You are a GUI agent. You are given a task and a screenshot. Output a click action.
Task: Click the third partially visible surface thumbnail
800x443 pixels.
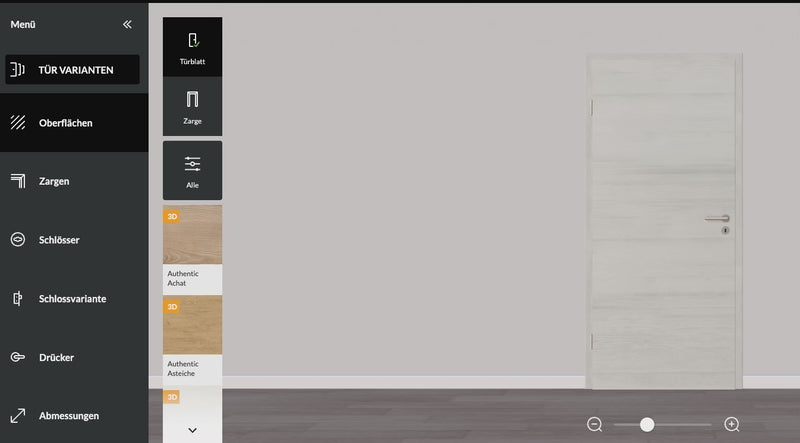point(192,400)
